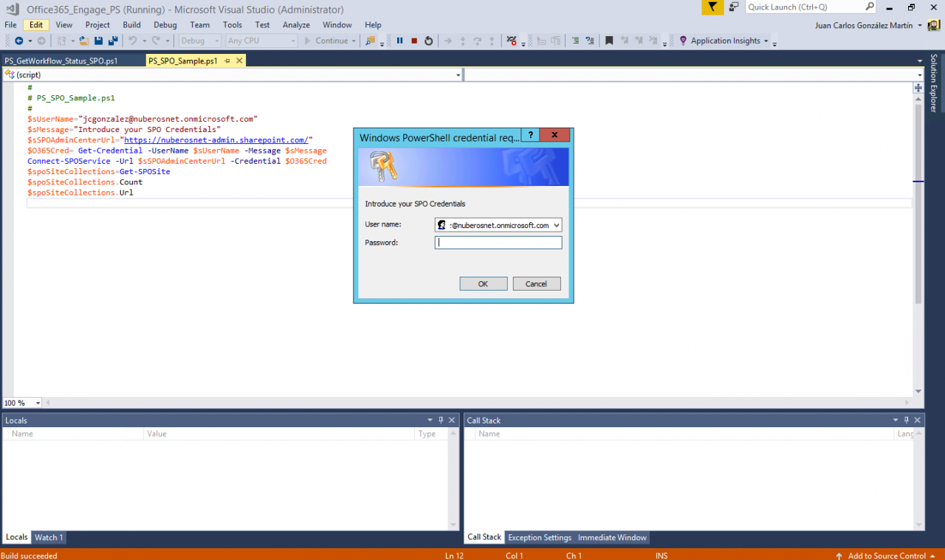Open the Solution Explorer side tab
945x560 pixels.
click(x=934, y=83)
